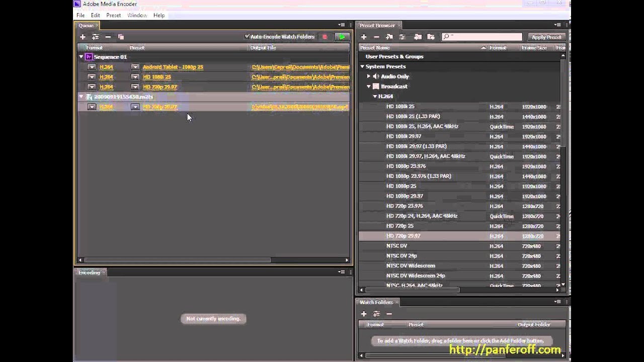Add a folder with Watch Folders plus icon
Screen dimensions: 644x362
[x=364, y=314]
